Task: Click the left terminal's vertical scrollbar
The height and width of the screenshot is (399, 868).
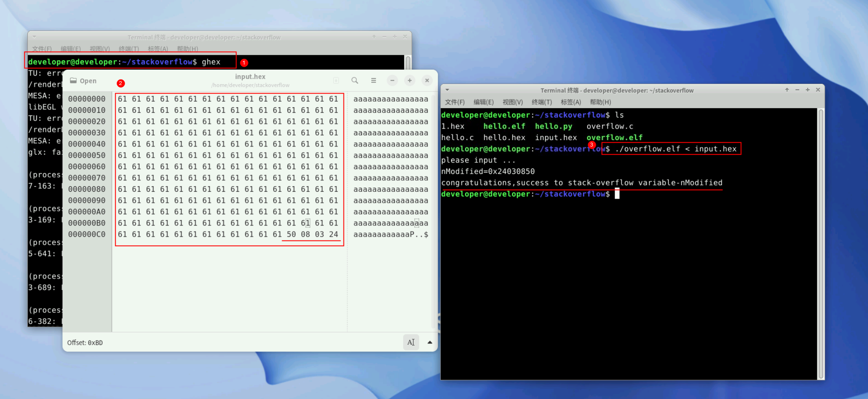Action: point(408,63)
